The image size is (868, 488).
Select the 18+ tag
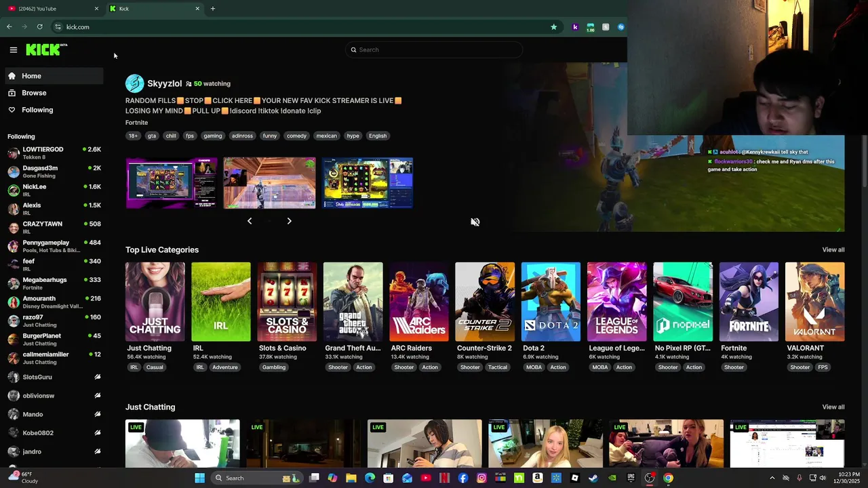tap(133, 136)
